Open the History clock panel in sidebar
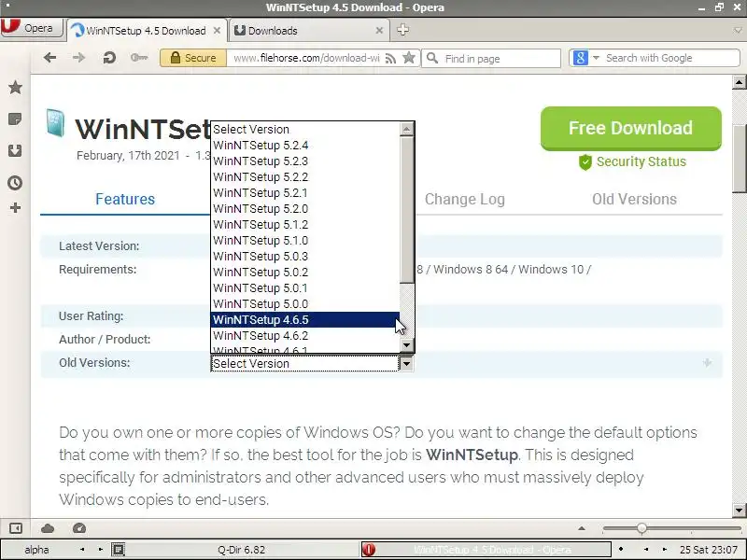747x560 pixels. 15,183
